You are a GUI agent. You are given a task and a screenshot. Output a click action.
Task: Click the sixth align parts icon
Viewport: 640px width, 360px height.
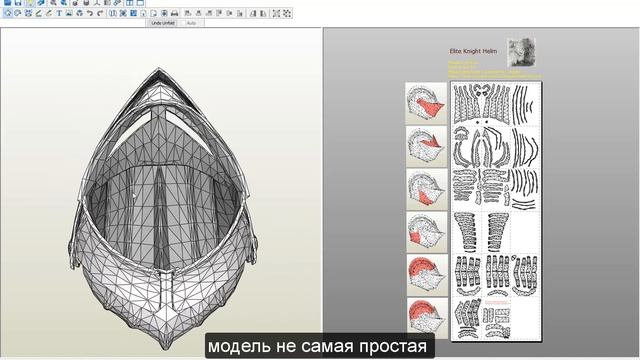(240, 13)
